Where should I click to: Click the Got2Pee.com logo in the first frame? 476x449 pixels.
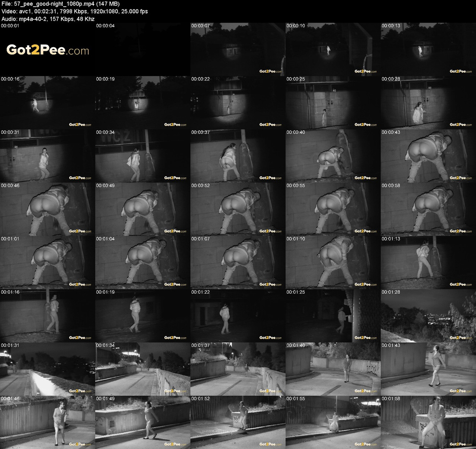point(48,51)
